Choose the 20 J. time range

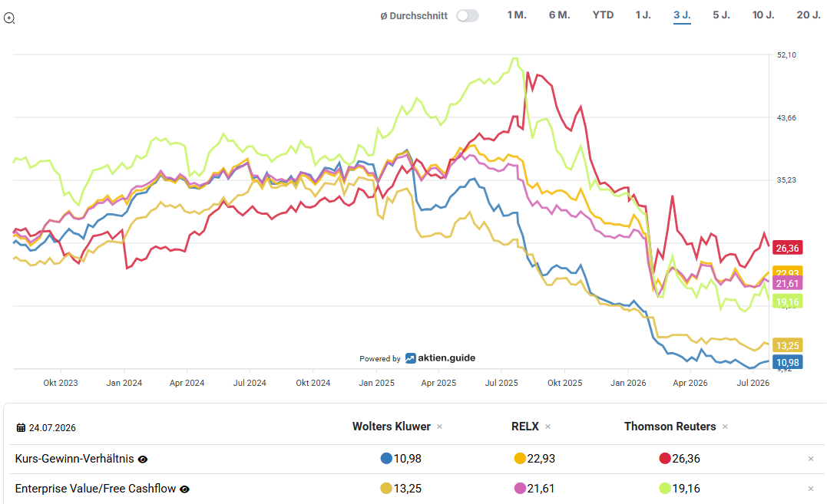coord(809,15)
